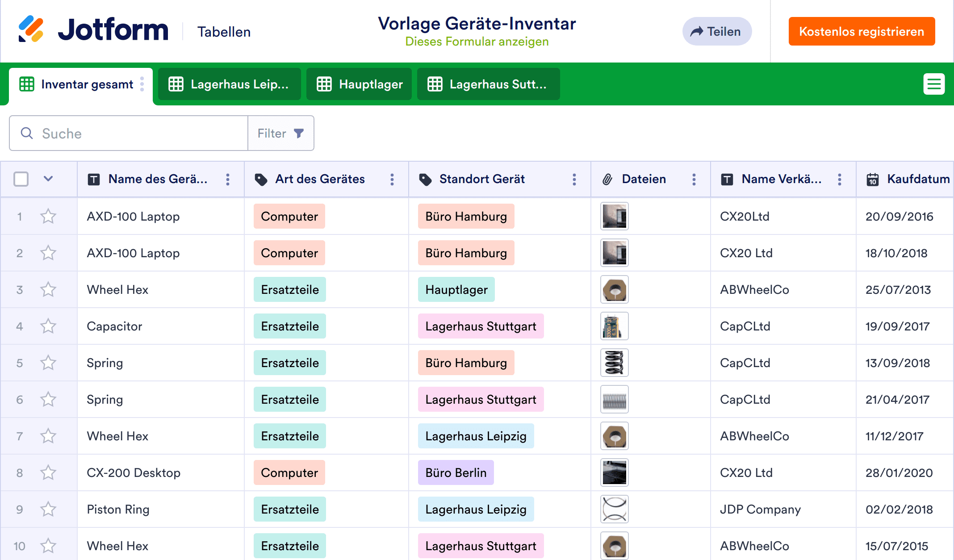Open Name des Gerätes column options
This screenshot has width=954, height=560.
point(228,180)
